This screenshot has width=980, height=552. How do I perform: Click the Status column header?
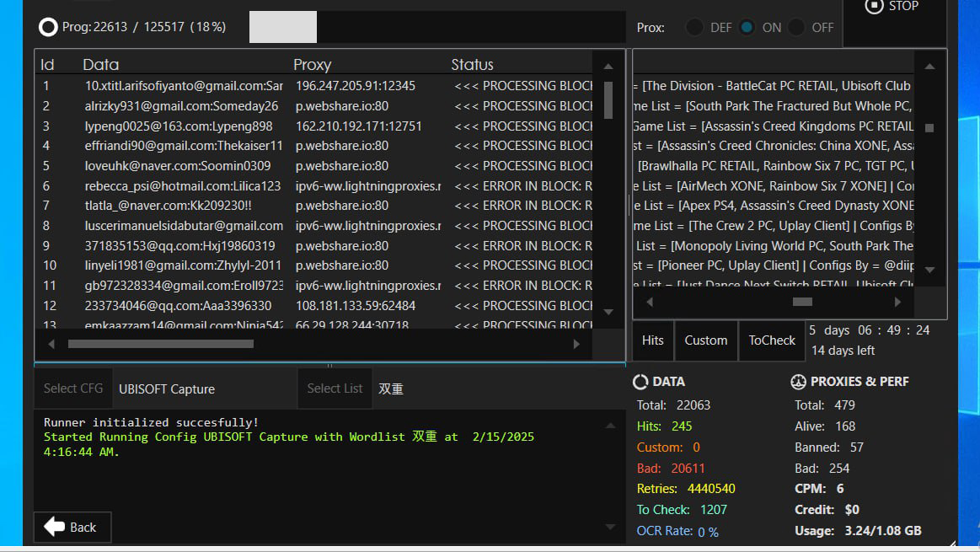tap(472, 64)
